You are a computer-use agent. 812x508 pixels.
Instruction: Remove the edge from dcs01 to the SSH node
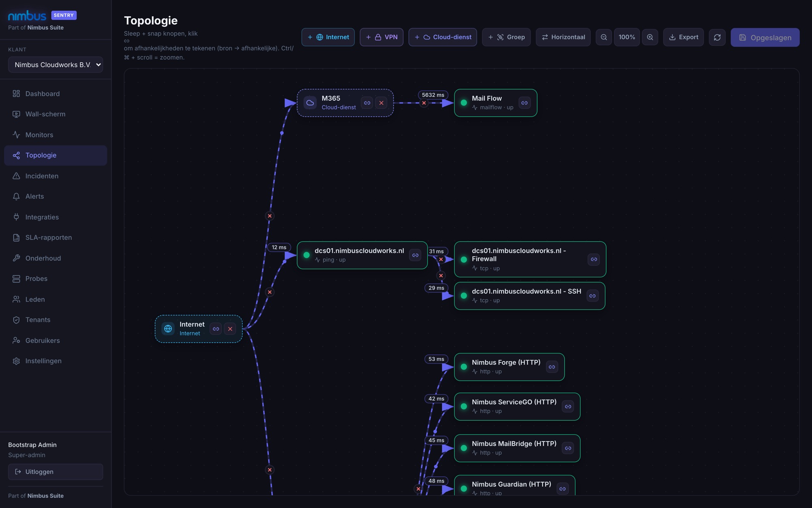pos(441,276)
